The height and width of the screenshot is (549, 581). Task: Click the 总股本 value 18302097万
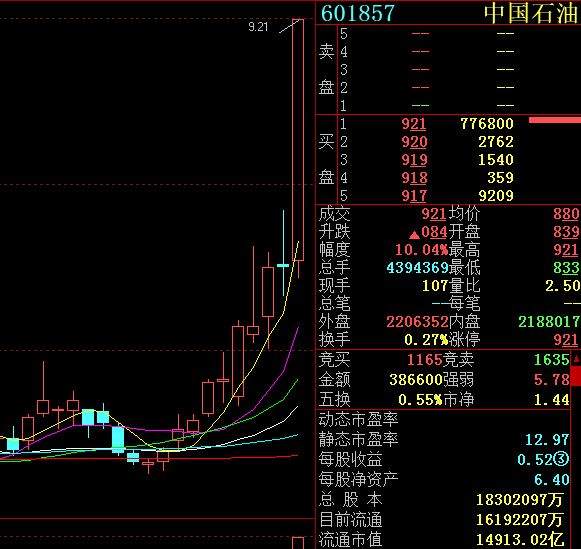pyautogui.click(x=519, y=500)
